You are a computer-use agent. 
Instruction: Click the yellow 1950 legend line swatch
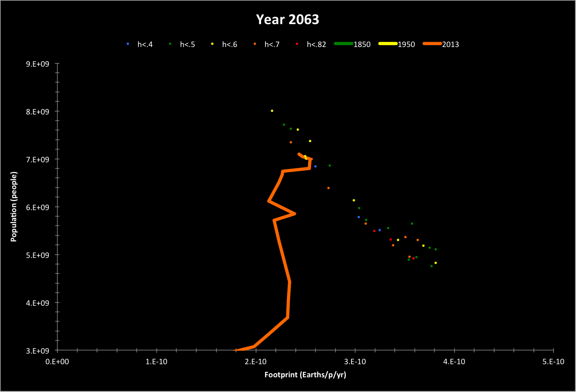coord(388,44)
